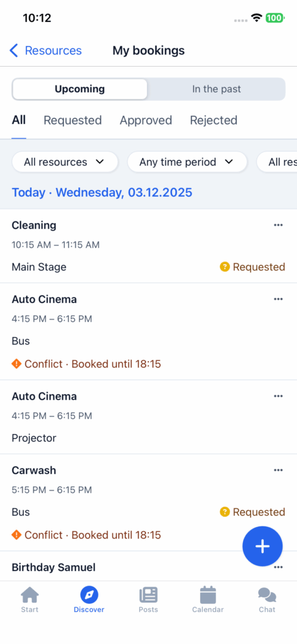Open the Start home icon
297x644 pixels.
[x=30, y=595]
